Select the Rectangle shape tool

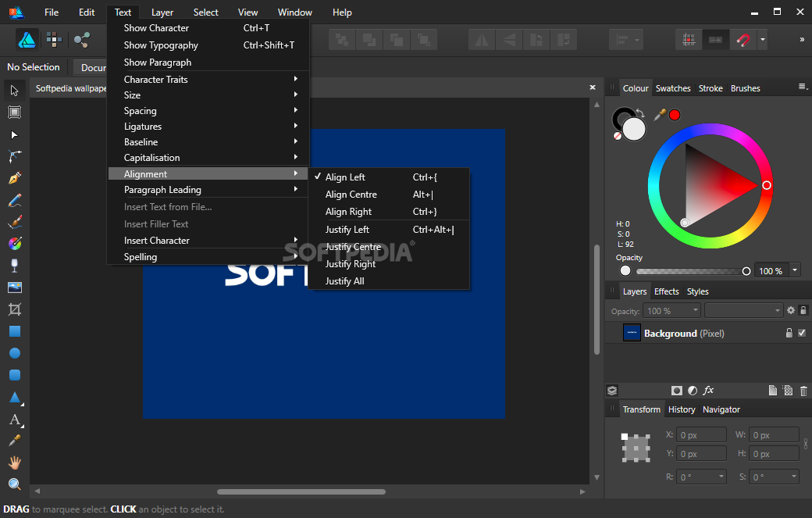15,331
